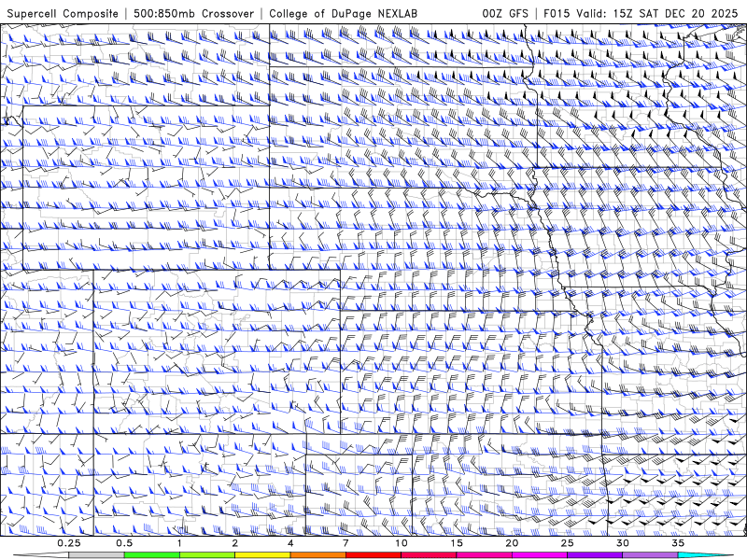Select the red 7–10 legend segment

373,555
